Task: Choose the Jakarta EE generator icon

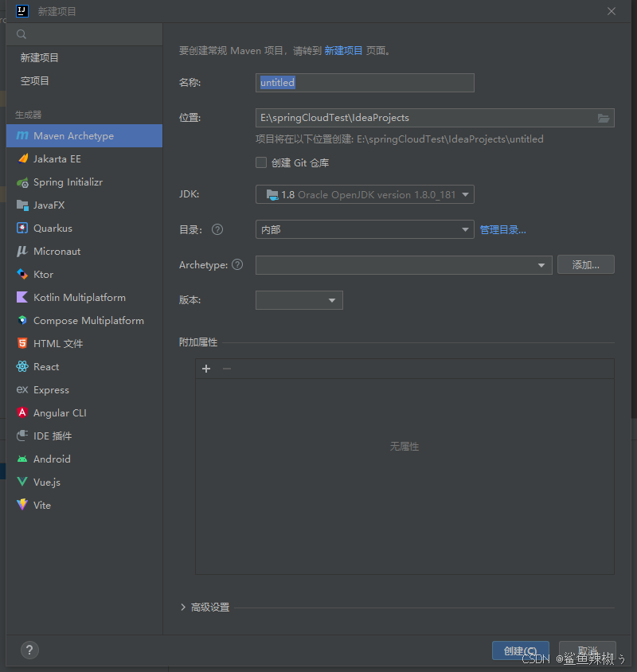Action: pos(22,159)
